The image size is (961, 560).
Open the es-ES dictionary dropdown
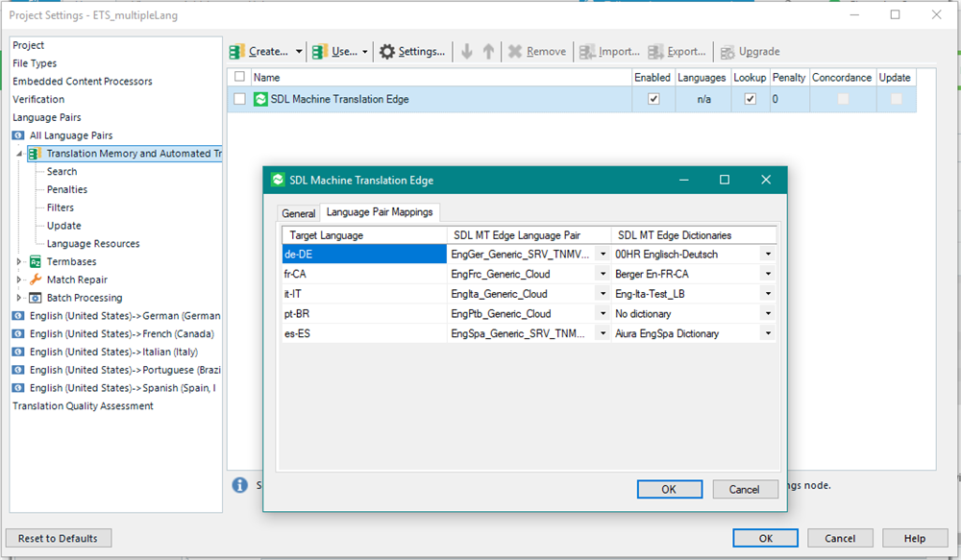[768, 333]
